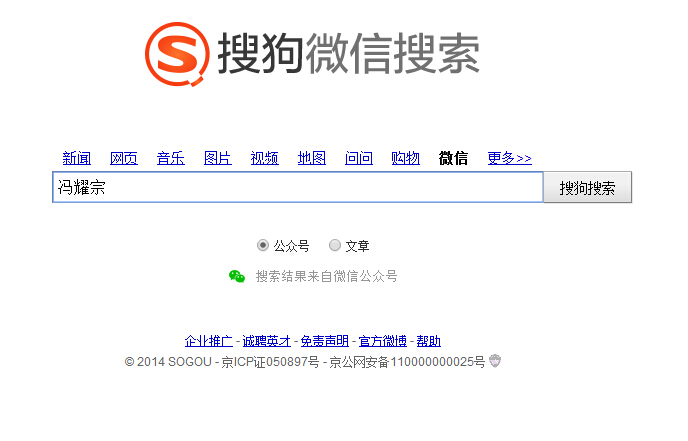
Task: Go to the 问问 category link
Action: point(358,158)
